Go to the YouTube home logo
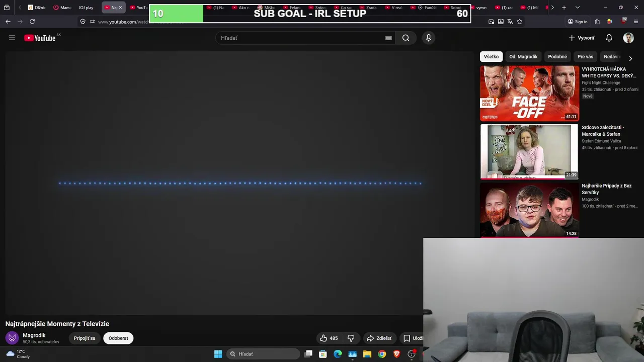 40,38
